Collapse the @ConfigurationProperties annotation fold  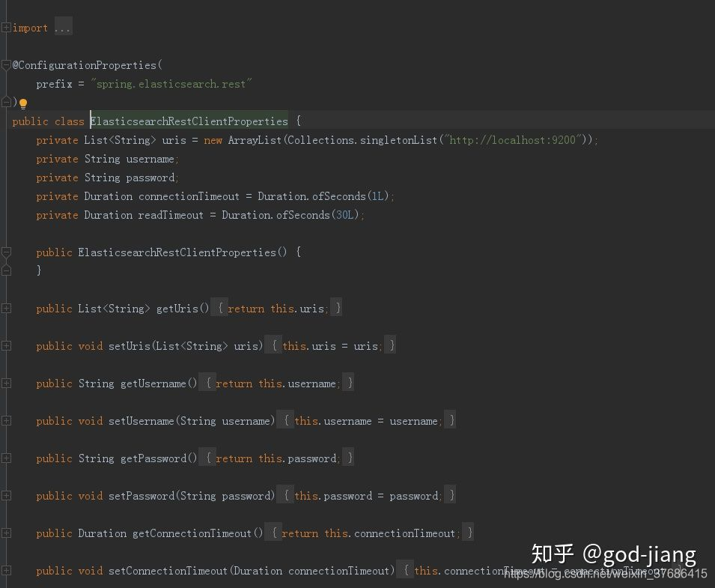click(6, 66)
